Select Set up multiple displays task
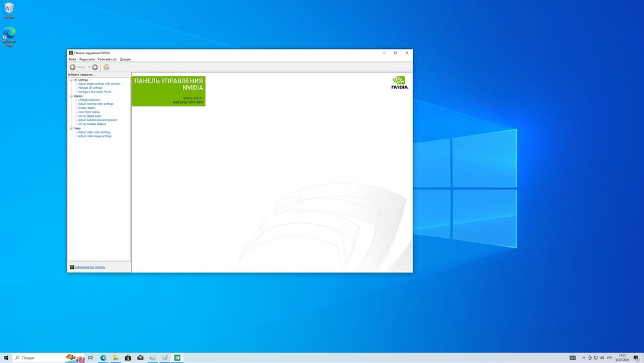644x363 pixels. pos(92,124)
